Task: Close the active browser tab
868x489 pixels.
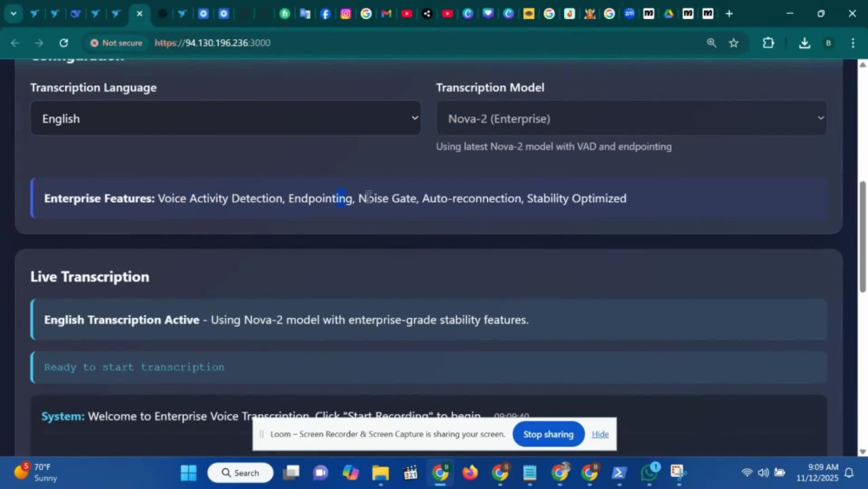Action: pos(140,14)
